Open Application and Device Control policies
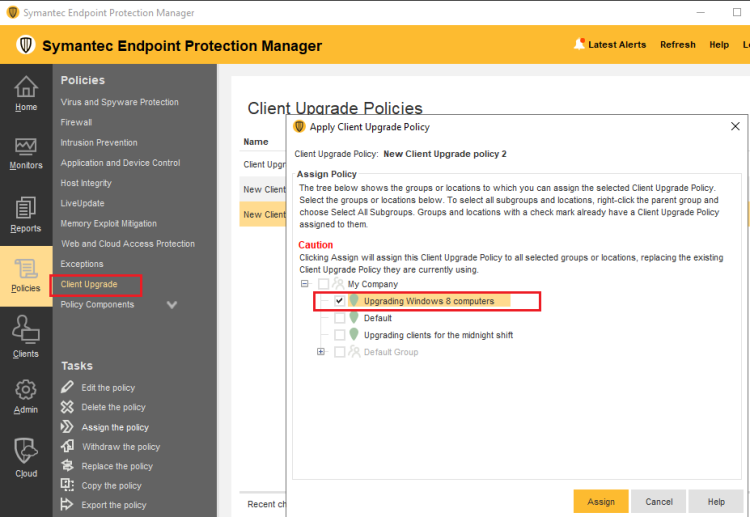Image resolution: width=750 pixels, height=517 pixels. coord(121,163)
